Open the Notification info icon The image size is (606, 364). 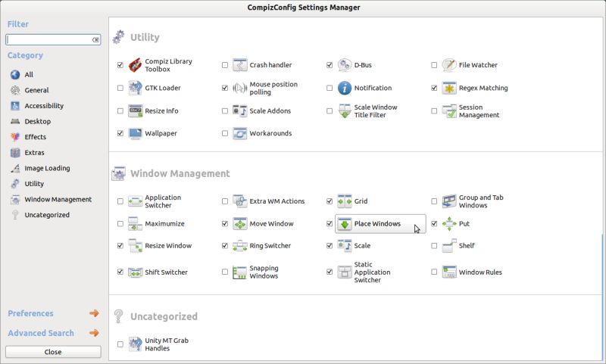[345, 88]
